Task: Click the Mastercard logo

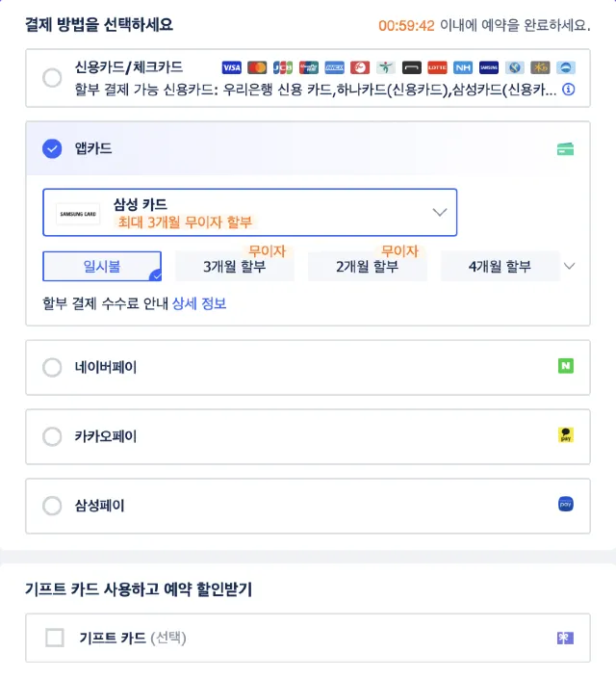Action: 257,67
